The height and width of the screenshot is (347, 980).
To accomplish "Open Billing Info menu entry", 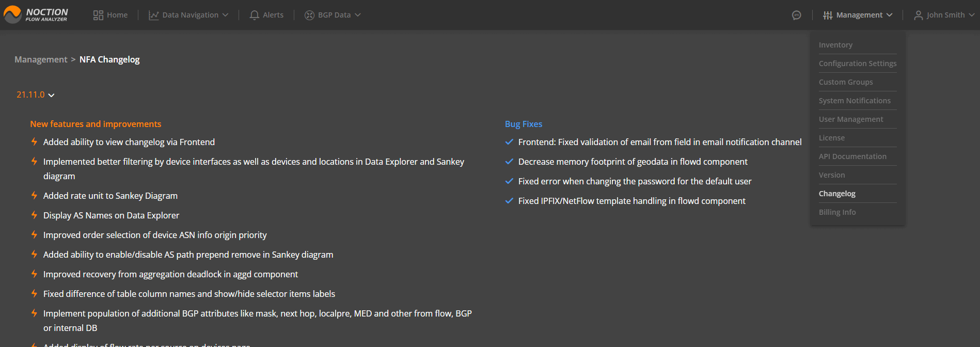I will click(x=837, y=212).
